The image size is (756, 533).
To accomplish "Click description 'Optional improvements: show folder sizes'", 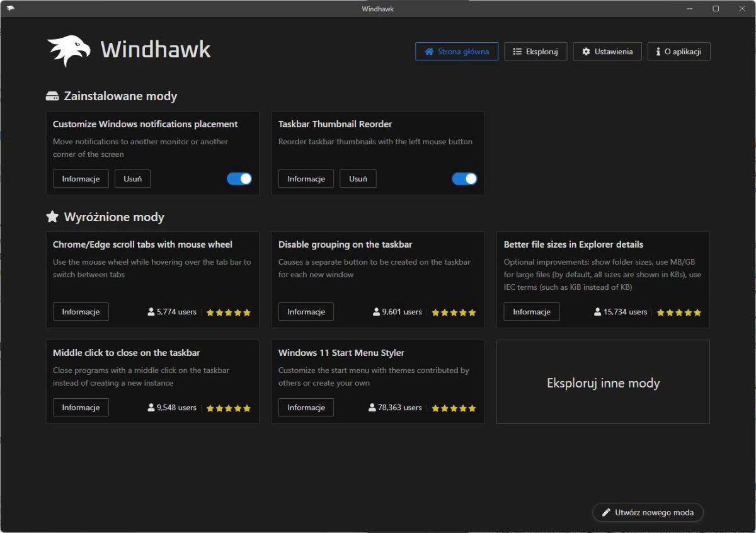I will pyautogui.click(x=602, y=275).
